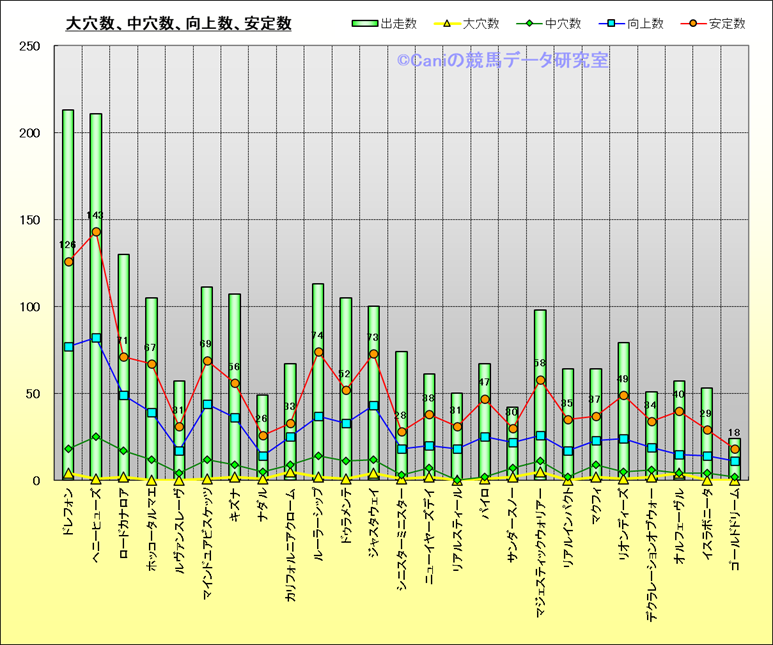Click the ©Caniの競馬データ研究室 watermark text
This screenshot has height=645, width=773.
[x=502, y=60]
